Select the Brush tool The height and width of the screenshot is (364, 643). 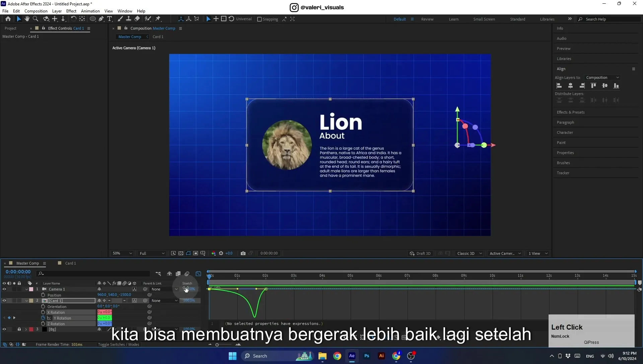click(x=120, y=19)
